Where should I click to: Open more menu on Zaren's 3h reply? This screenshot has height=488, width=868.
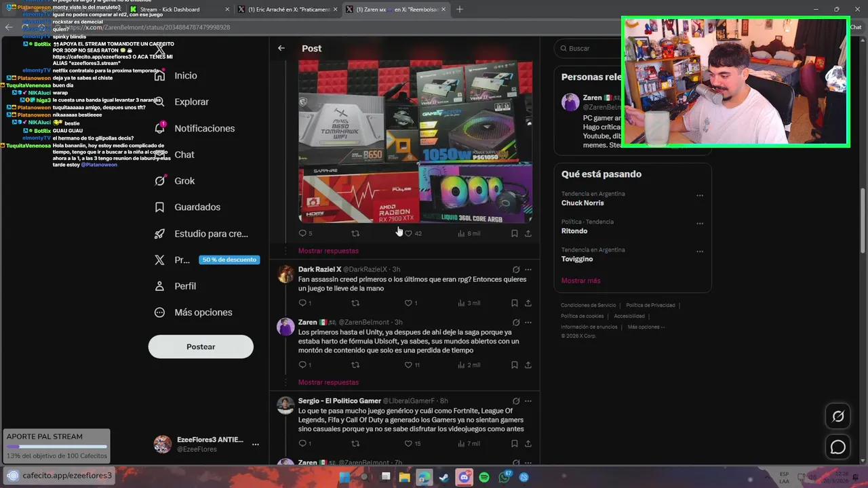tap(528, 323)
